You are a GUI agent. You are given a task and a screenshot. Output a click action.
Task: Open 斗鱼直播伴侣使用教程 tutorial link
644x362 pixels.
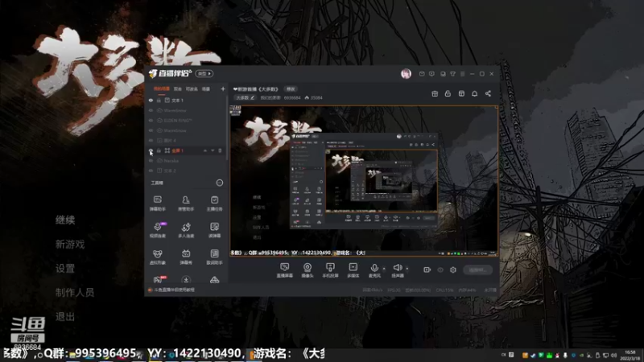pyautogui.click(x=175, y=290)
